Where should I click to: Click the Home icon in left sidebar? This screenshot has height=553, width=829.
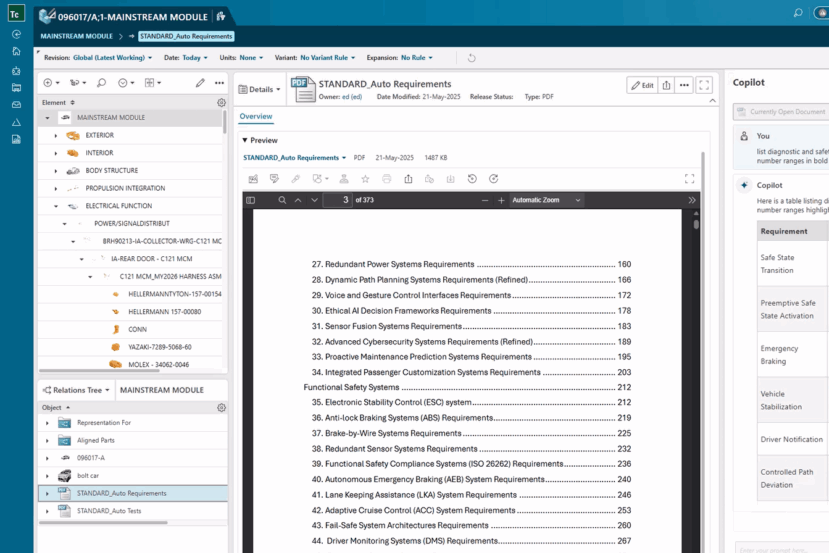(16, 51)
